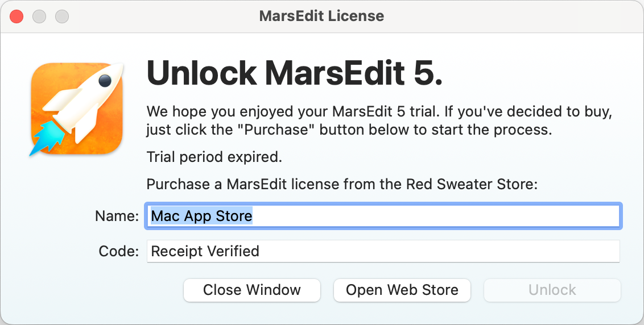Open the Red Sweater web store
This screenshot has height=325, width=644.
[x=402, y=290]
